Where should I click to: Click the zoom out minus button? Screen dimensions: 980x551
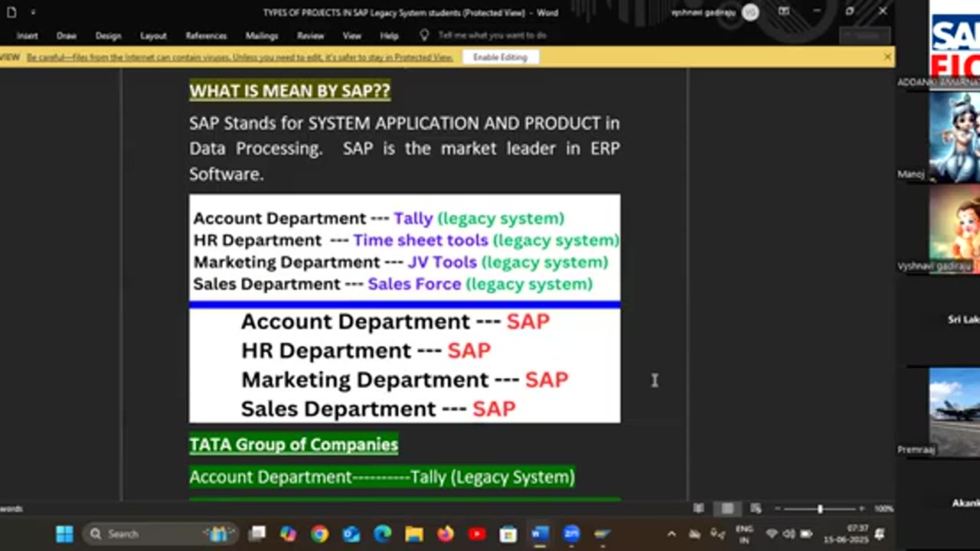[x=777, y=509]
